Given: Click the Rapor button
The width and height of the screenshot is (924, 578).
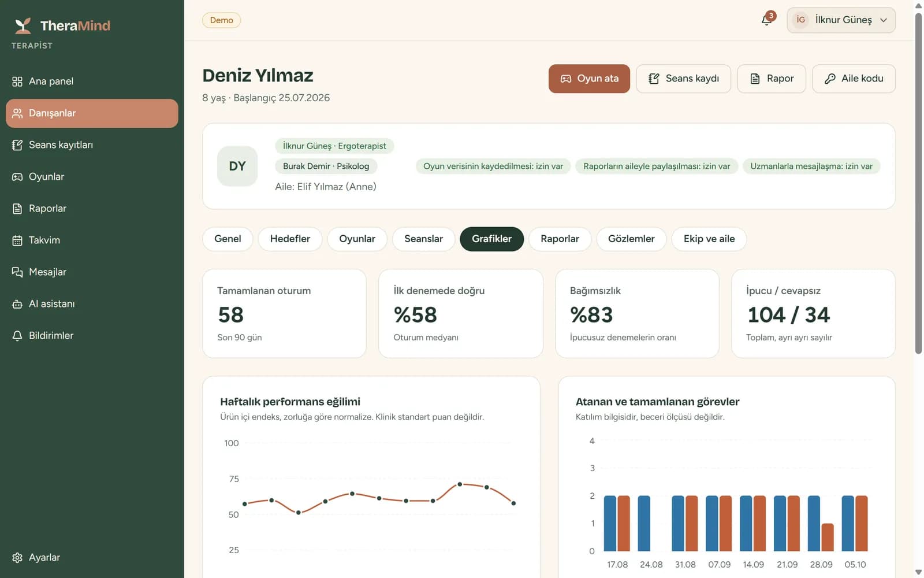Looking at the screenshot, I should (x=771, y=79).
